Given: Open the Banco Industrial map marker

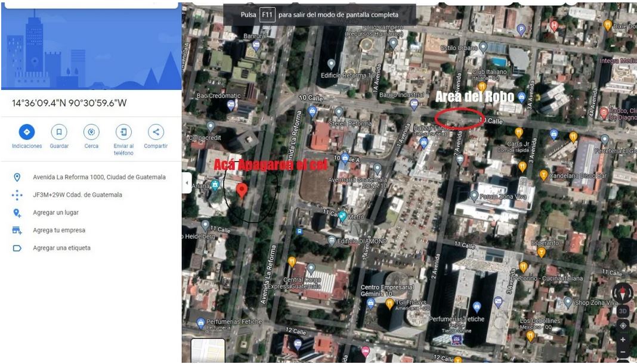Looking at the screenshot, I should (414, 105).
